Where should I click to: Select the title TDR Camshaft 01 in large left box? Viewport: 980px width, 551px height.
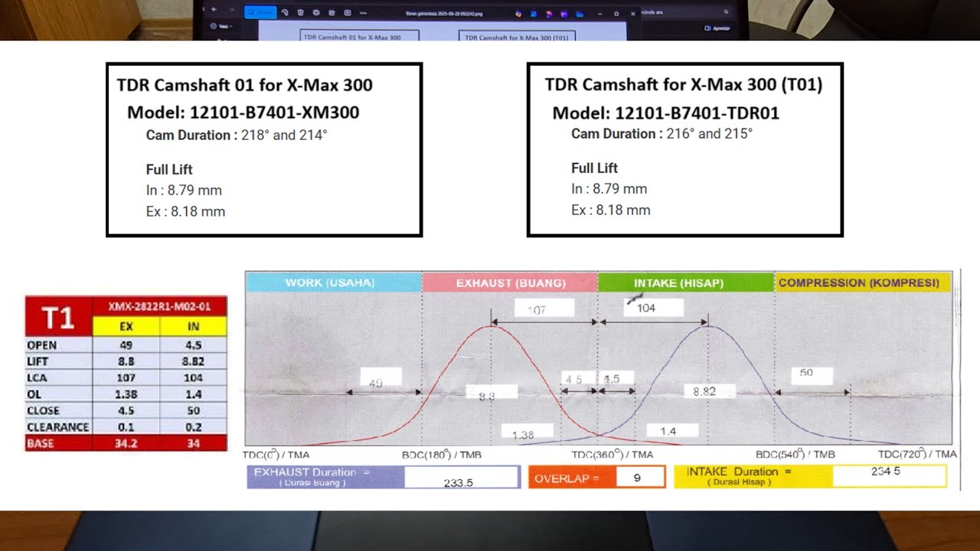(244, 85)
